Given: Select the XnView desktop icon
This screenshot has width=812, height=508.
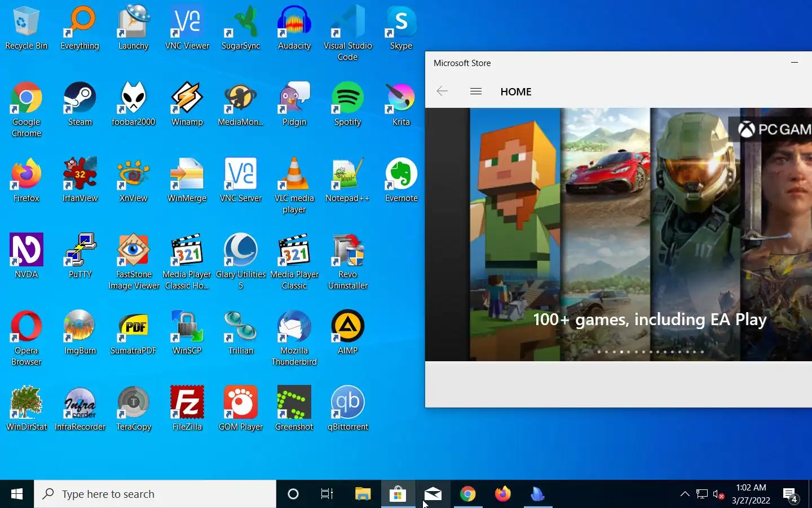Looking at the screenshot, I should [x=133, y=181].
